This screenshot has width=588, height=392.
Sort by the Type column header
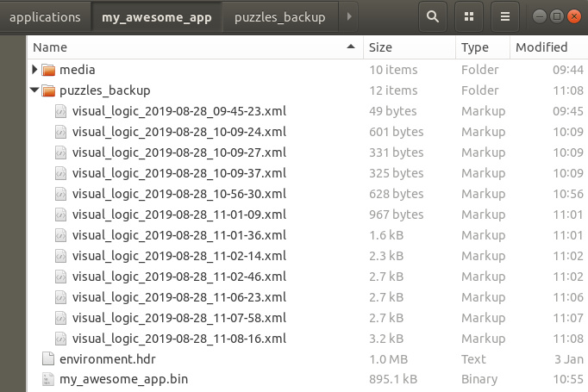(x=483, y=47)
